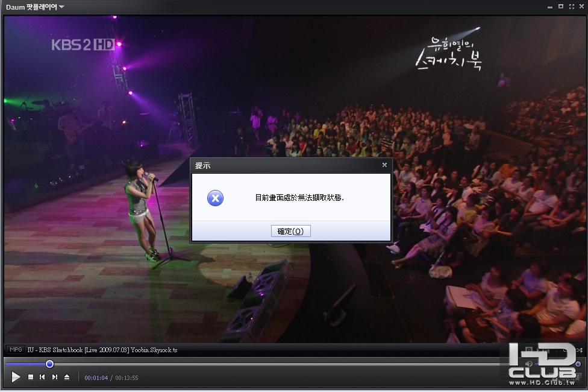This screenshot has height=392, width=588.
Task: Click the file name IU - KBS Sketchbook
Action: pos(102,350)
